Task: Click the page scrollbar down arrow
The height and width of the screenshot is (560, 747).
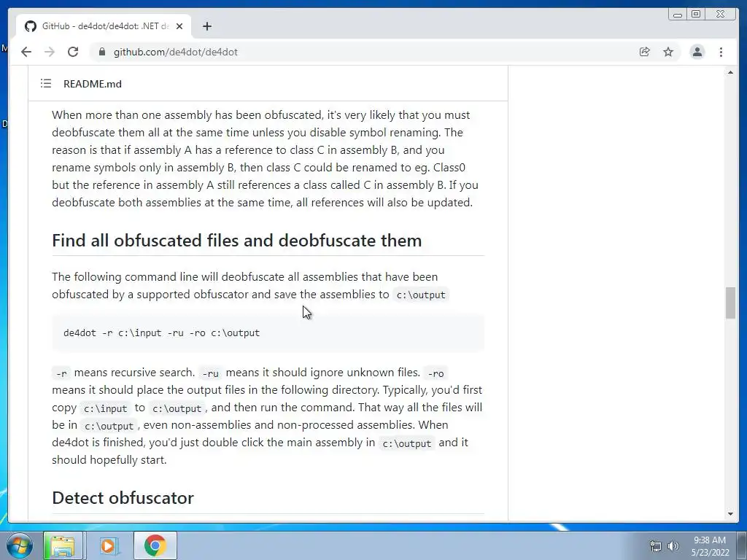Action: tap(730, 514)
